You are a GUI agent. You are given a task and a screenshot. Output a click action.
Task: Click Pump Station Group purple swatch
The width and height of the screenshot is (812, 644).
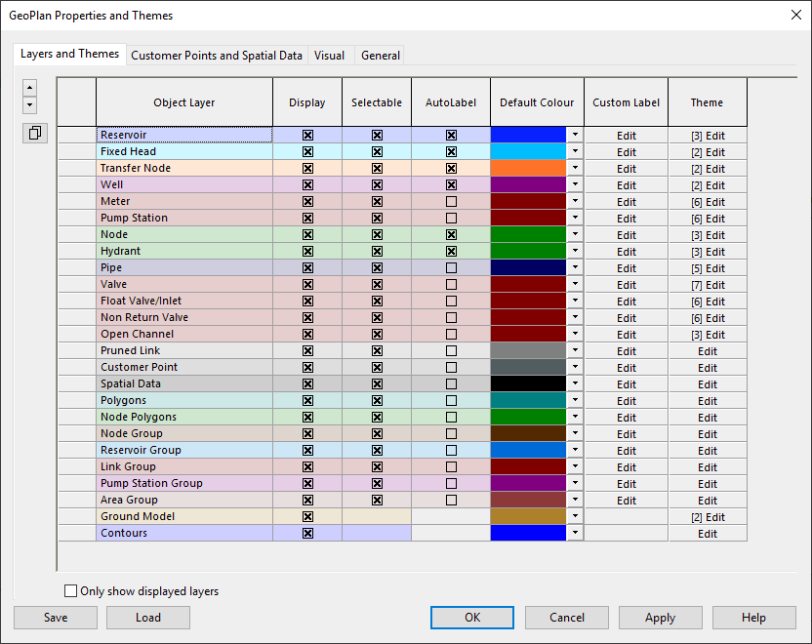click(528, 483)
